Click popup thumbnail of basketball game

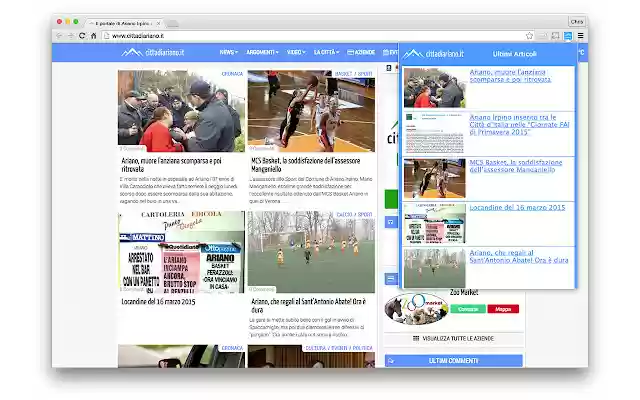click(434, 178)
